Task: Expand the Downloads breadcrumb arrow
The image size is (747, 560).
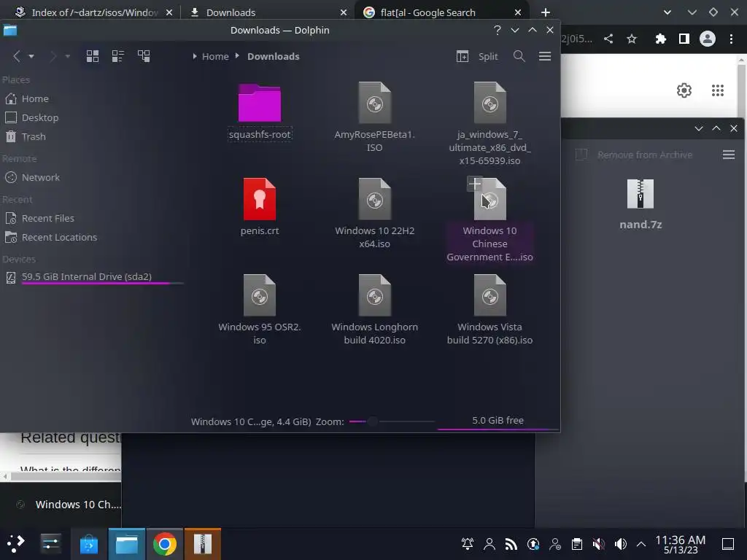Action: [x=237, y=56]
